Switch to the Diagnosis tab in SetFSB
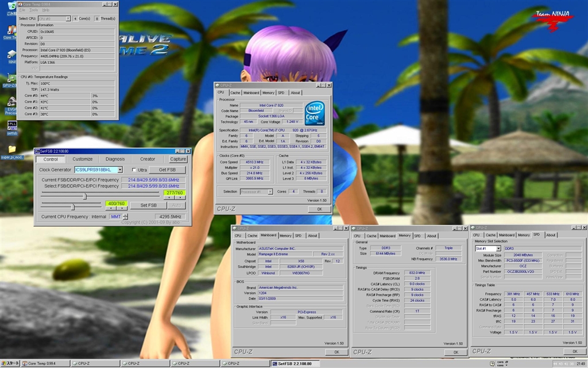This screenshot has height=368, width=588. pyautogui.click(x=115, y=159)
